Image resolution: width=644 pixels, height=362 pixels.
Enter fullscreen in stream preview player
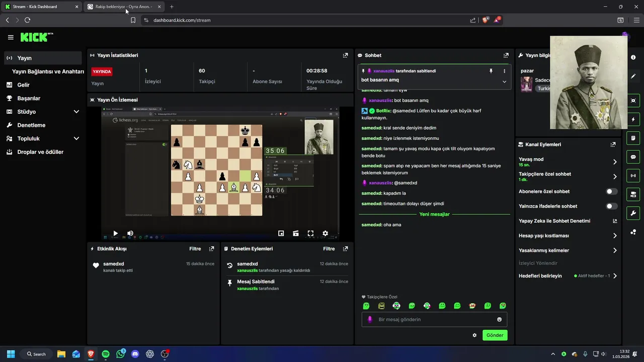tap(310, 233)
